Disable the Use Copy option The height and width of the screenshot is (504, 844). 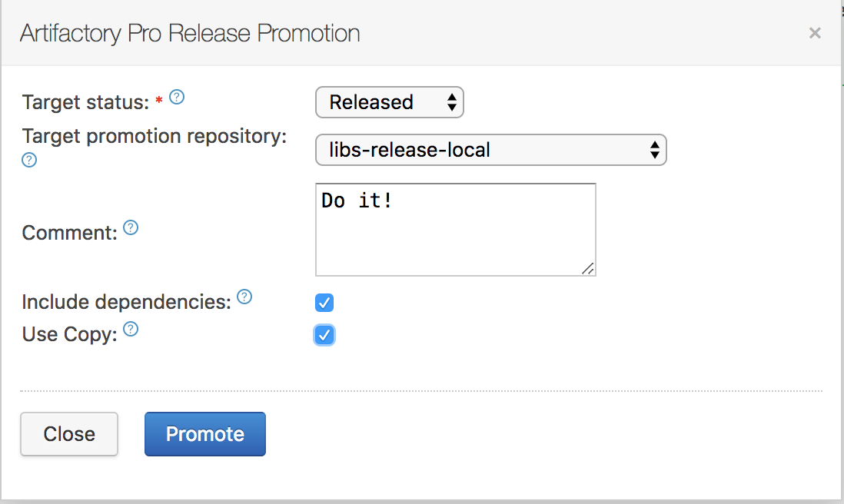click(324, 335)
